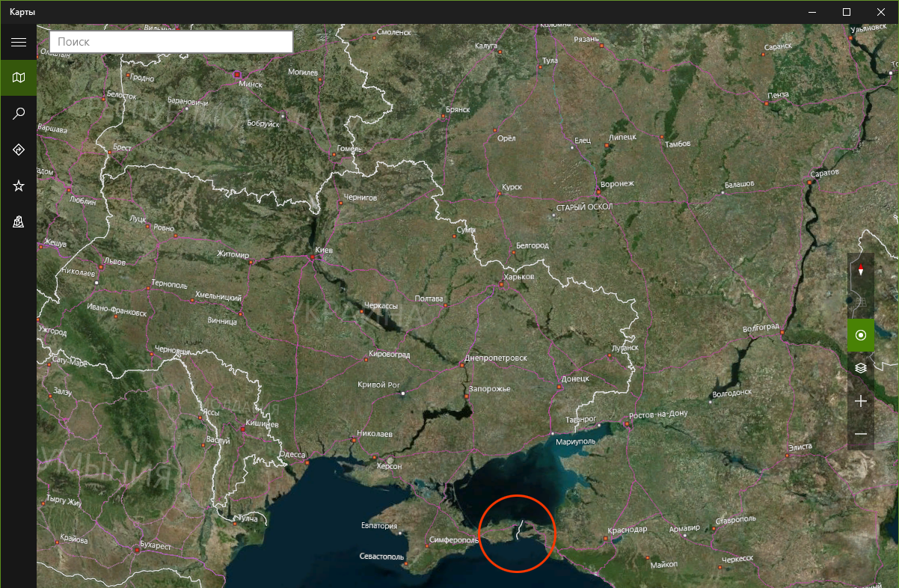Click the compass to reset north
899x588 pixels.
pyautogui.click(x=860, y=269)
